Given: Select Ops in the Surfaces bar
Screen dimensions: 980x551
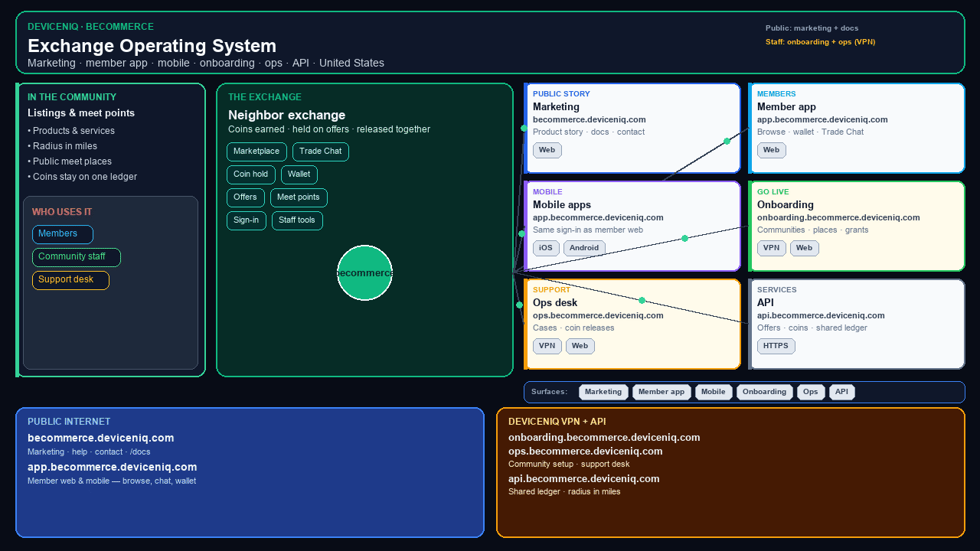Looking at the screenshot, I should 811,392.
